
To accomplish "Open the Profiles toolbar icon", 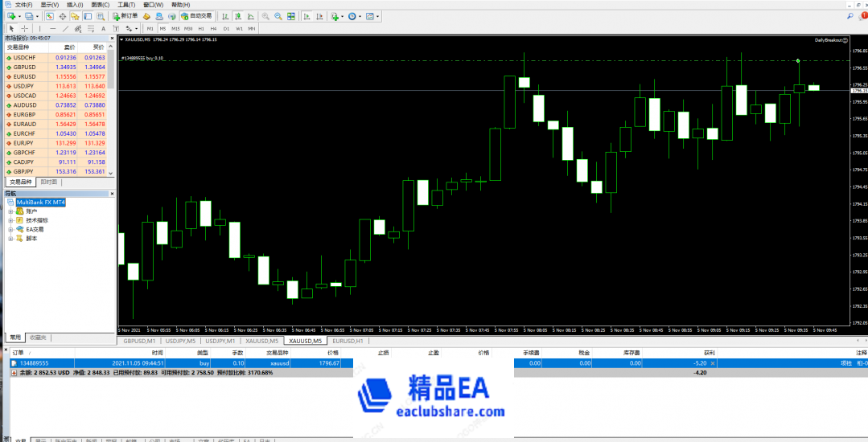I will pyautogui.click(x=29, y=16).
